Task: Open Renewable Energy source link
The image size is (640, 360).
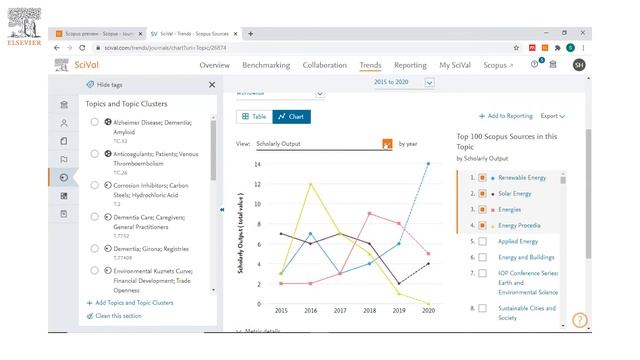Action: (x=522, y=178)
